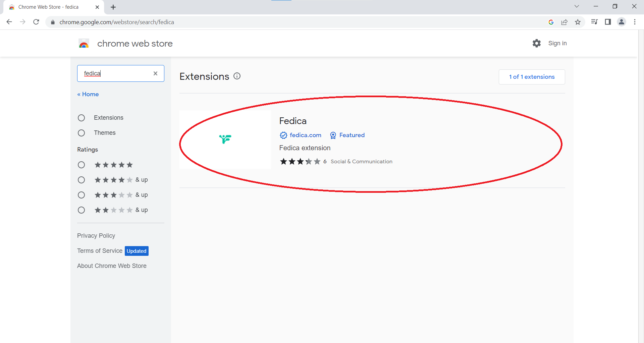Click the Extensions info icon
Image resolution: width=644 pixels, height=343 pixels.
click(237, 76)
